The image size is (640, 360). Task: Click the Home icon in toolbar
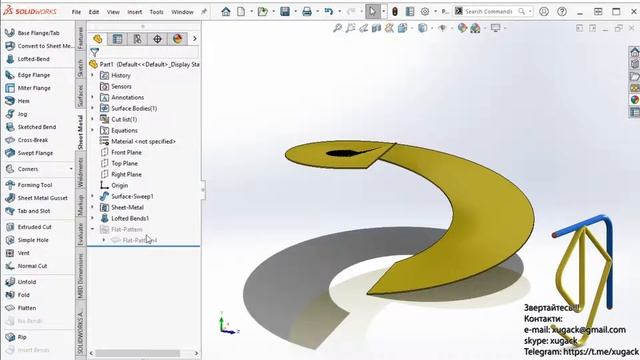226,11
